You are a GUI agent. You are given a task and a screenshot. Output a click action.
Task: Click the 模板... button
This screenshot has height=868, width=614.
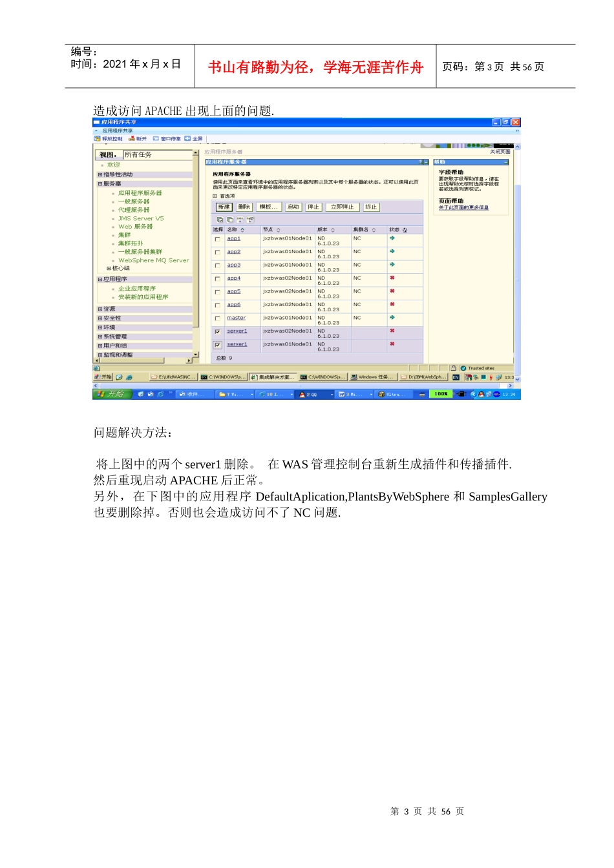coord(268,207)
